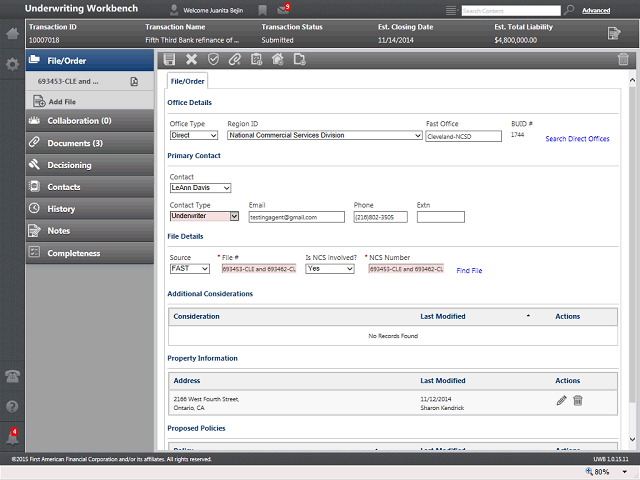Open the Contact dropdown showing LeAnn Davis
Image resolution: width=640 pixels, height=480 pixels.
(x=200, y=188)
